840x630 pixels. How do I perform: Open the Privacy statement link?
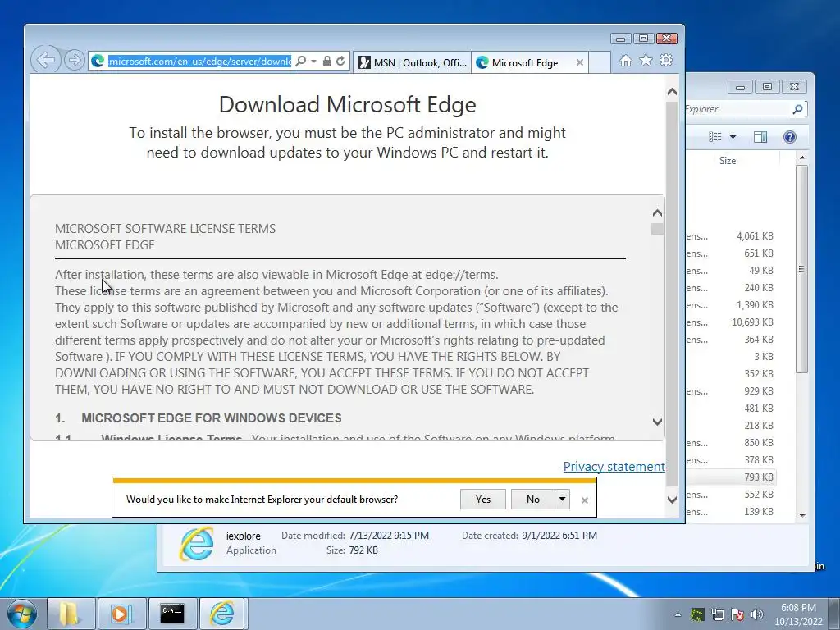(614, 467)
